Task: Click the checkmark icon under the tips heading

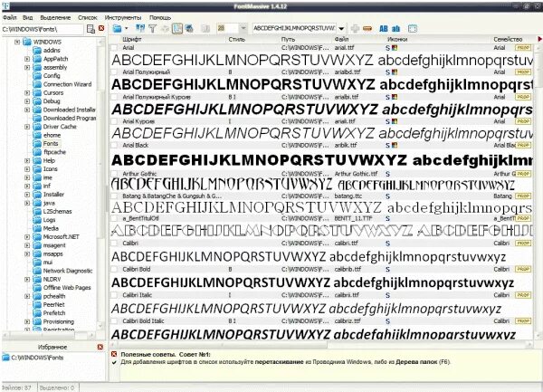Action: [x=114, y=362]
